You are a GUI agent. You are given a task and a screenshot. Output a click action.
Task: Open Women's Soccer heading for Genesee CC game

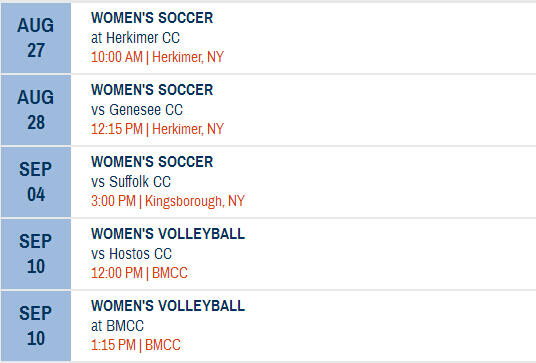pyautogui.click(x=152, y=90)
